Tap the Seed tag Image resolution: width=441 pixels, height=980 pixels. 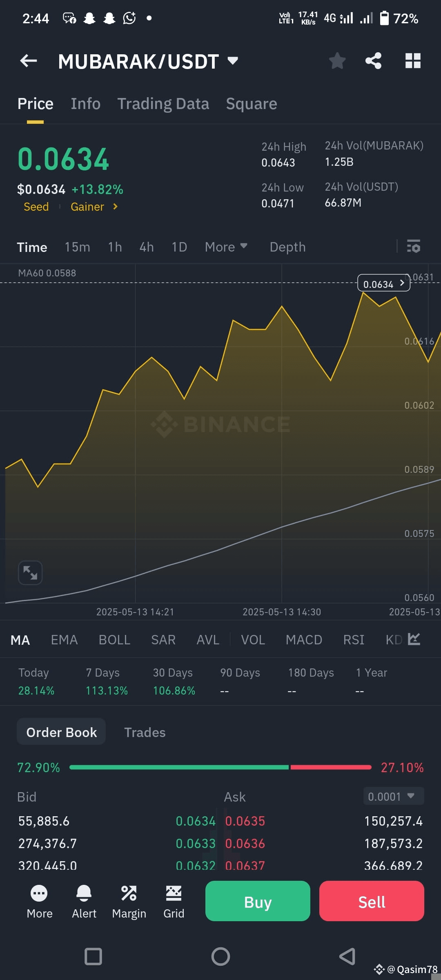pyautogui.click(x=36, y=207)
